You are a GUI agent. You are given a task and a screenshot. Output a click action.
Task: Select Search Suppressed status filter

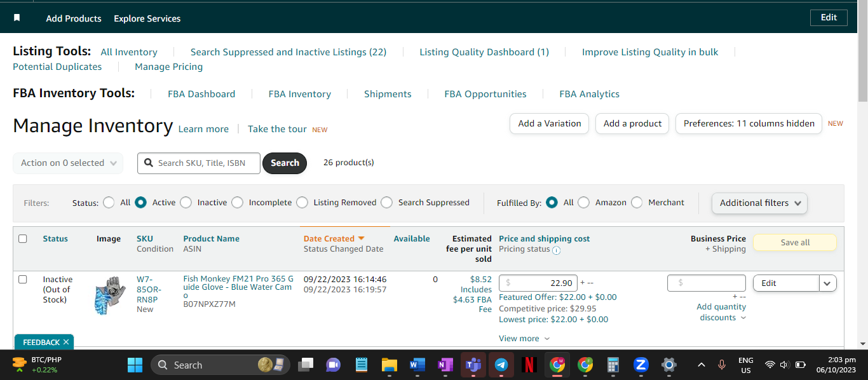[386, 203]
